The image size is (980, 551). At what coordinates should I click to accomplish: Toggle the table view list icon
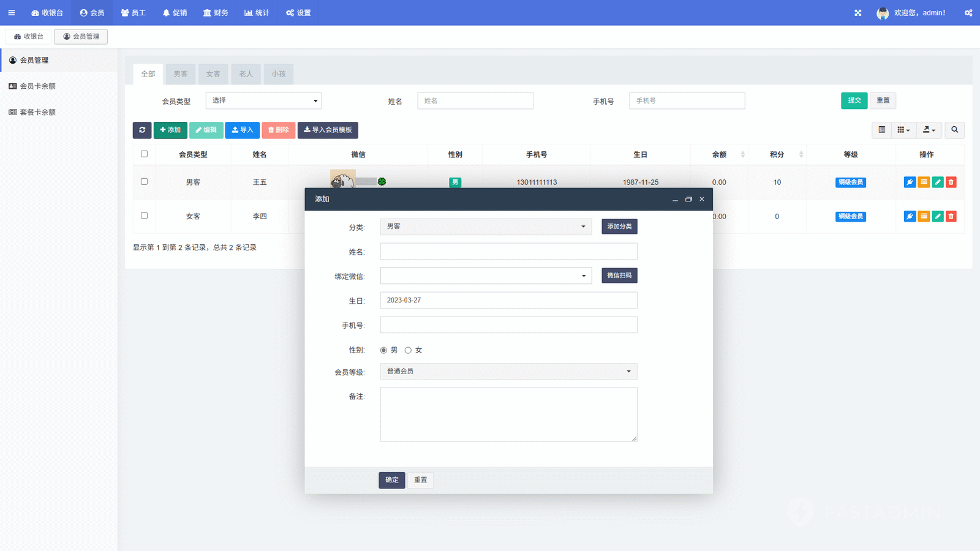click(881, 130)
